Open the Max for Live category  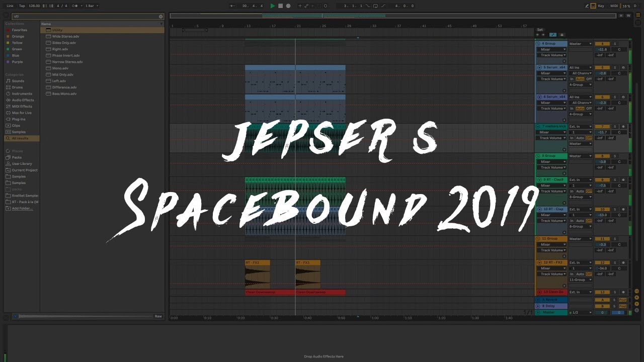(x=22, y=113)
